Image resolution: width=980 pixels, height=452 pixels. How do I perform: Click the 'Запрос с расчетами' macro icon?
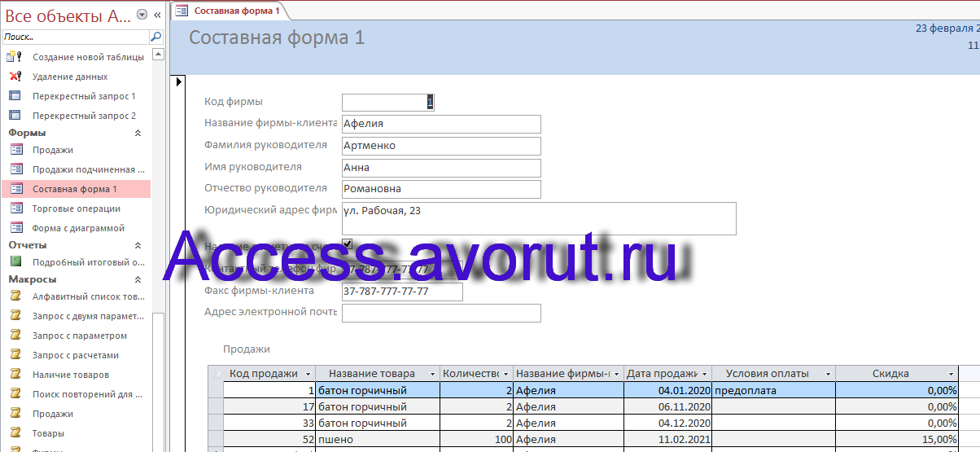tap(15, 355)
